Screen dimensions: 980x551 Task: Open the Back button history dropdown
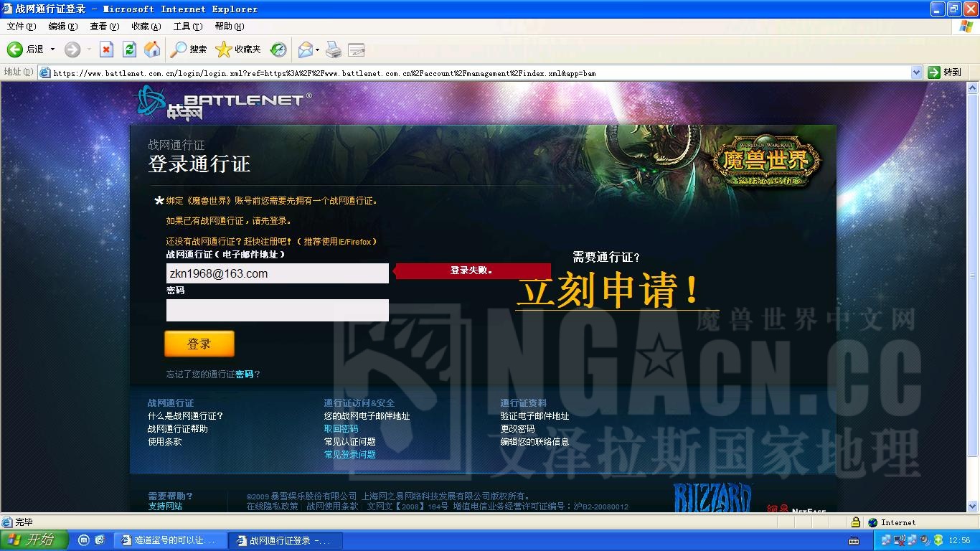52,50
